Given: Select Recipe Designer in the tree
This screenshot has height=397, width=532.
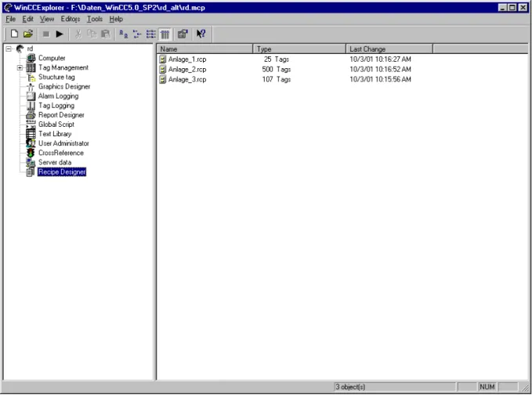Looking at the screenshot, I should [x=62, y=172].
